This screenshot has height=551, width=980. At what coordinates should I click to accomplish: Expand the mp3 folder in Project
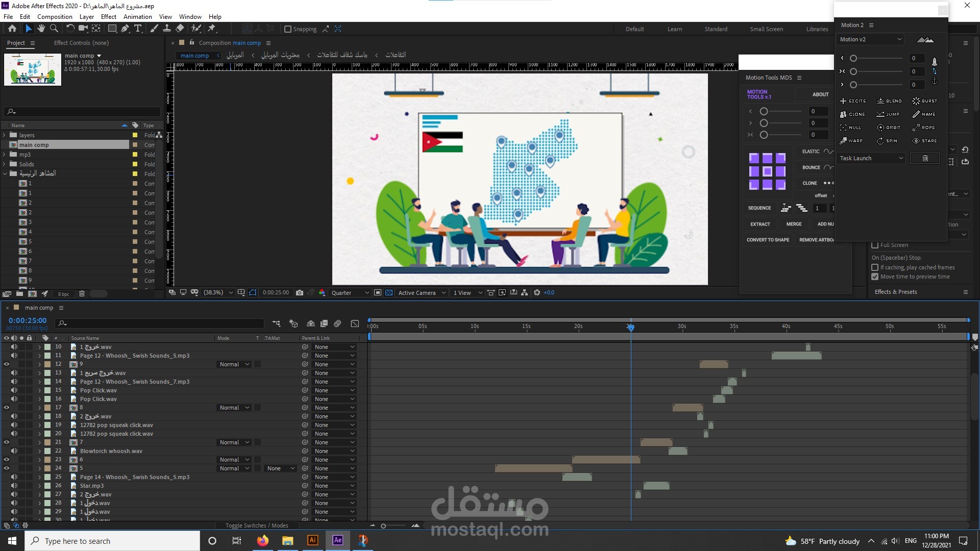click(5, 155)
